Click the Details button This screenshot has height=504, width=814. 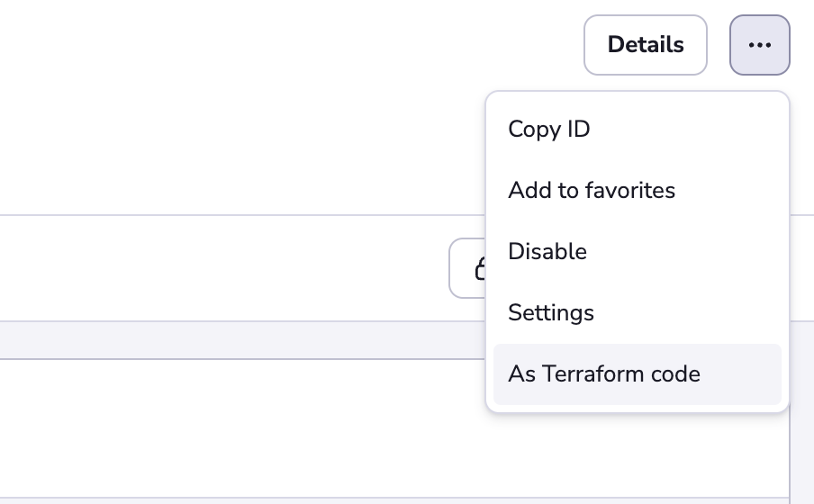[646, 45]
